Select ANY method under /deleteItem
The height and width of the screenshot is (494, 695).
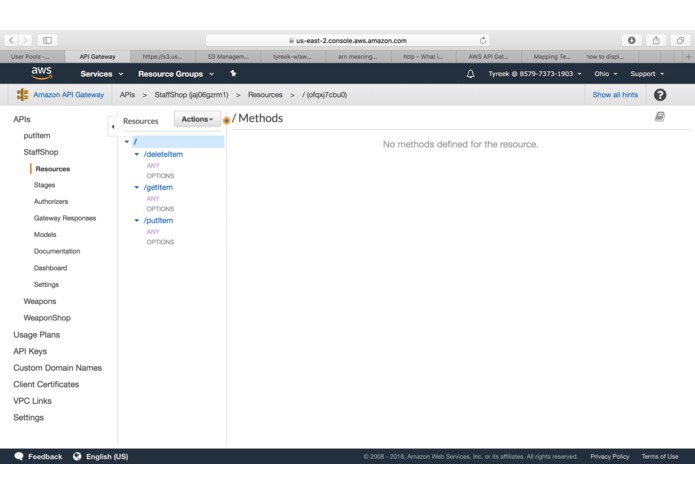pyautogui.click(x=153, y=166)
